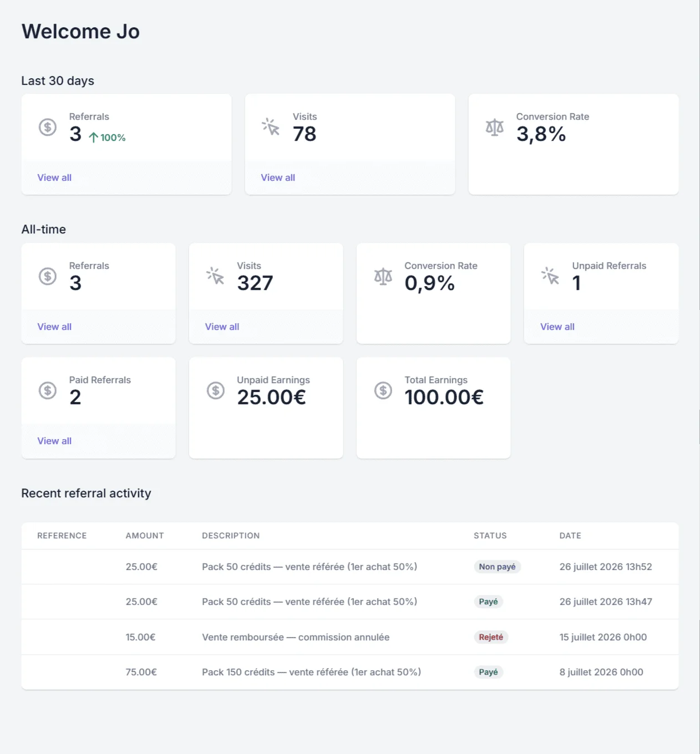Viewport: 700px width, 754px height.
Task: Click the dollar icon beside Unpaid Earnings 25.00€
Action: pyautogui.click(x=215, y=390)
